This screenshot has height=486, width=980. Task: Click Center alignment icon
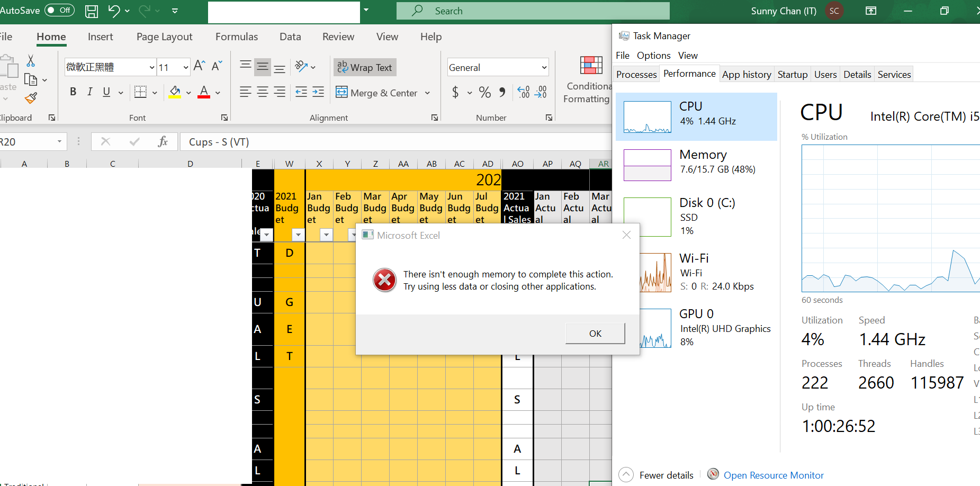(263, 92)
